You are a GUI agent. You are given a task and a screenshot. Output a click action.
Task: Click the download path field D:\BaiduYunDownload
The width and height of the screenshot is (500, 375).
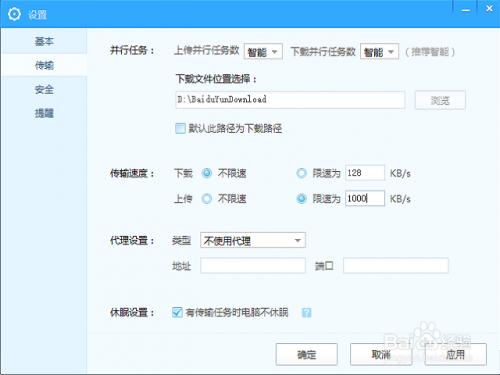(x=290, y=100)
